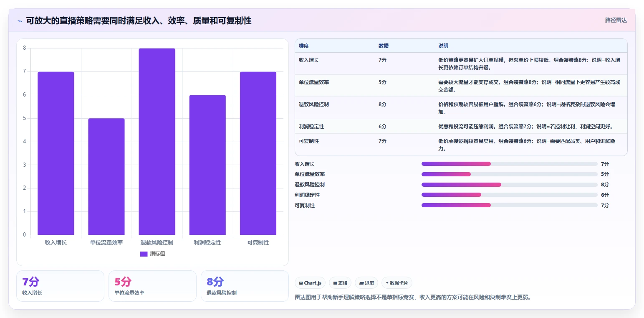644x318 pixels.
Task: Click the 说明 column header
Action: pyautogui.click(x=443, y=46)
